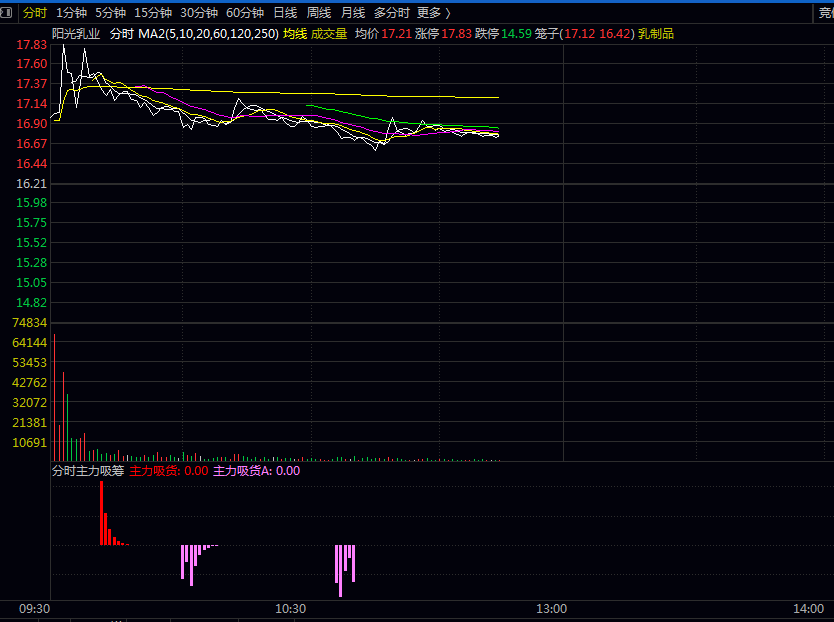Click the 10691 volume axis label
Image resolution: width=834 pixels, height=622 pixels.
point(29,443)
